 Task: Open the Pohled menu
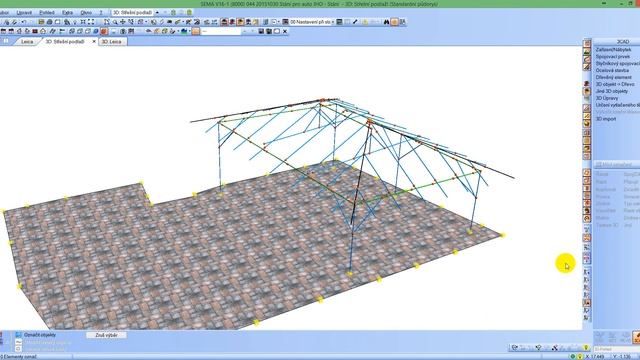(x=47, y=13)
